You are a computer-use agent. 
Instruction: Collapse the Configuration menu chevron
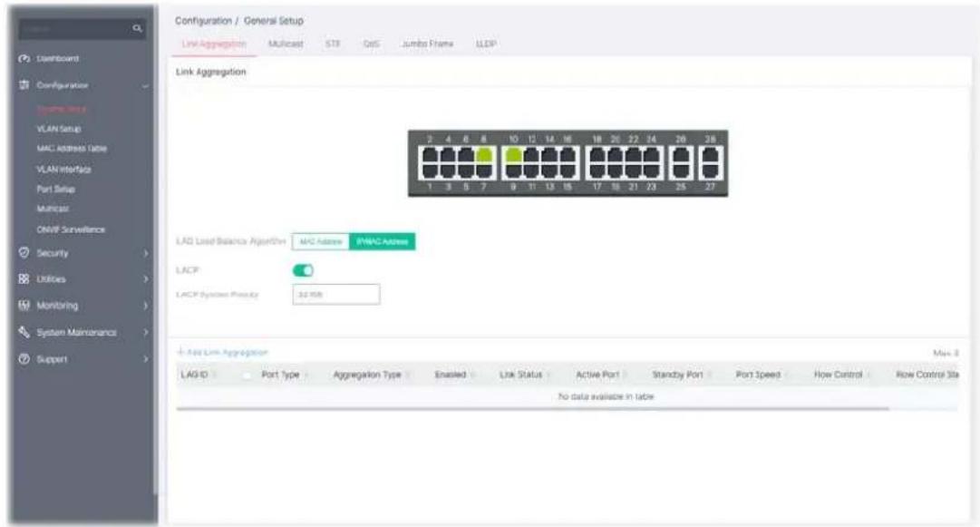(x=145, y=85)
